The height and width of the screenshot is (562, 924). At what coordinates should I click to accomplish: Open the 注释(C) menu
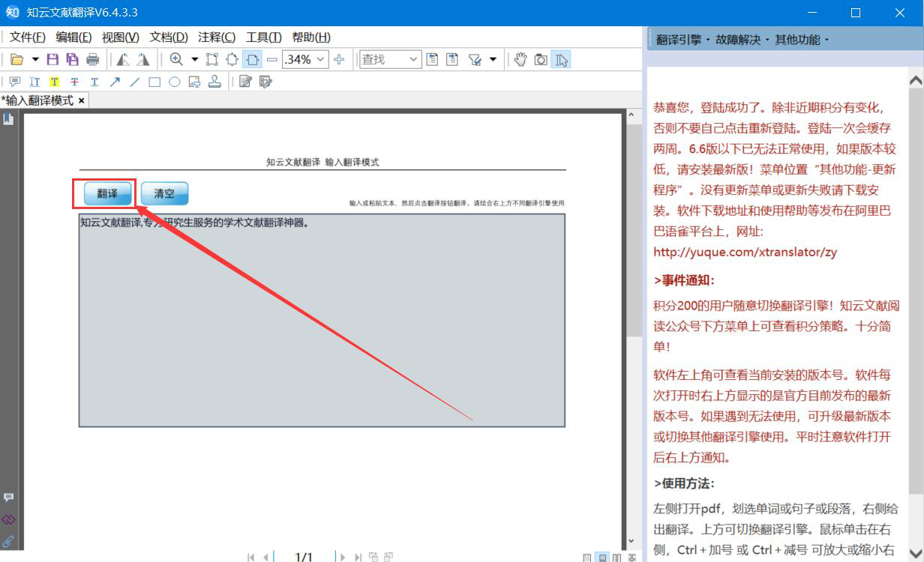click(x=217, y=37)
